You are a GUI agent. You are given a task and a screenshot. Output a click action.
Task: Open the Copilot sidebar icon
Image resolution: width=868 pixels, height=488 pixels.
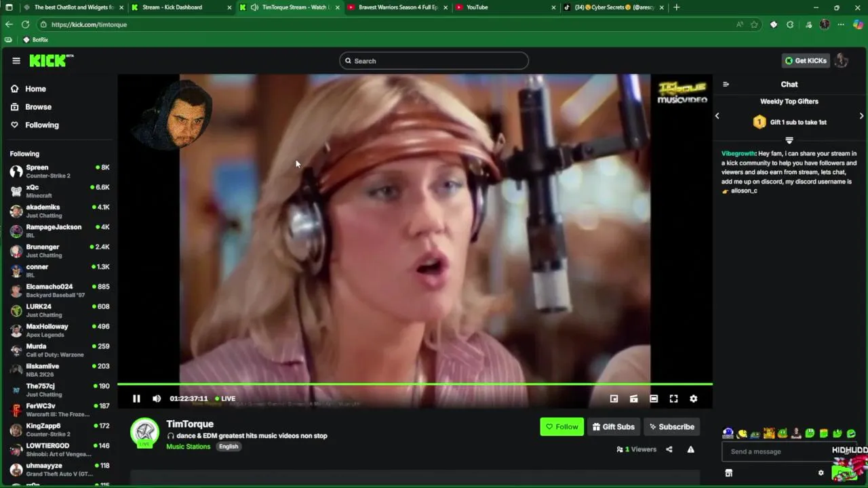point(858,24)
